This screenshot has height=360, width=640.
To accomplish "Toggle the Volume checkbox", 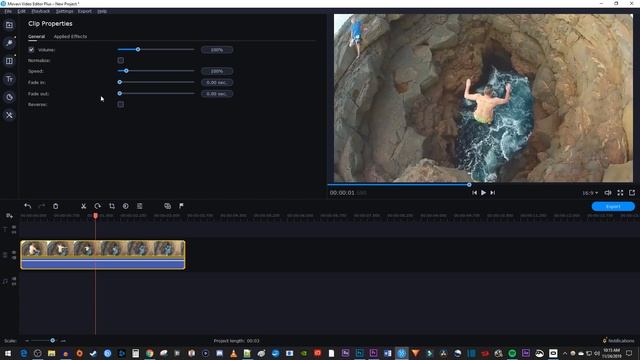I will coord(31,50).
